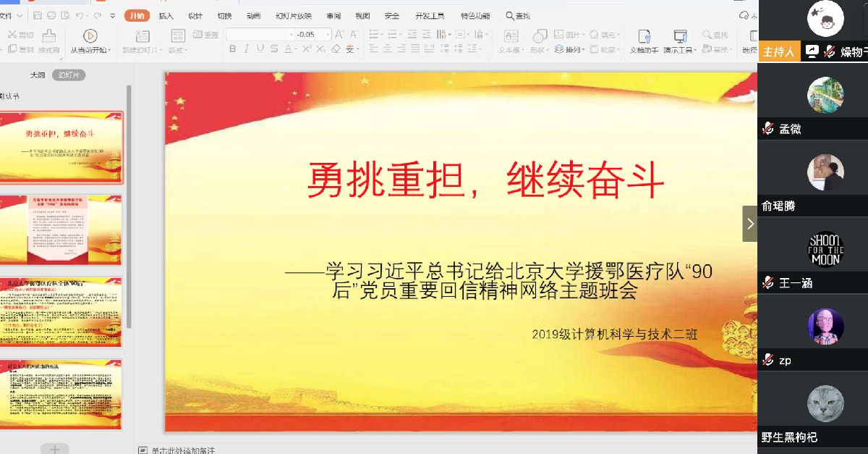Click the 新建幻灯片 new slide icon
Viewport: 868px width, 454px height.
click(142, 36)
